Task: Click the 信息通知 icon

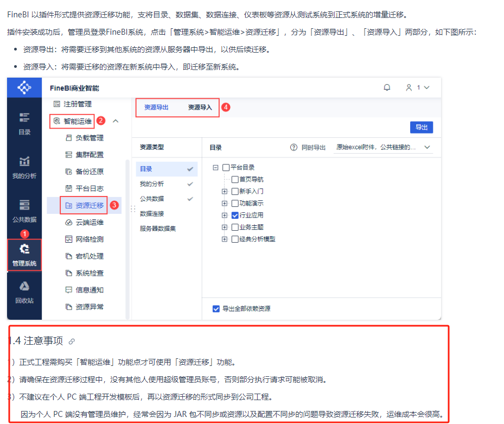Action: coord(68,290)
